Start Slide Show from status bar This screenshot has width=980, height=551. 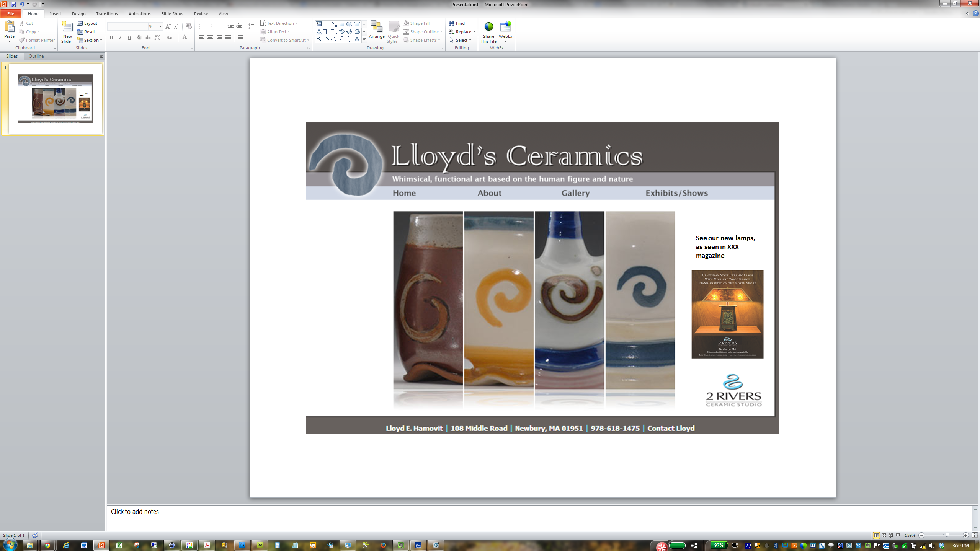[x=898, y=535]
